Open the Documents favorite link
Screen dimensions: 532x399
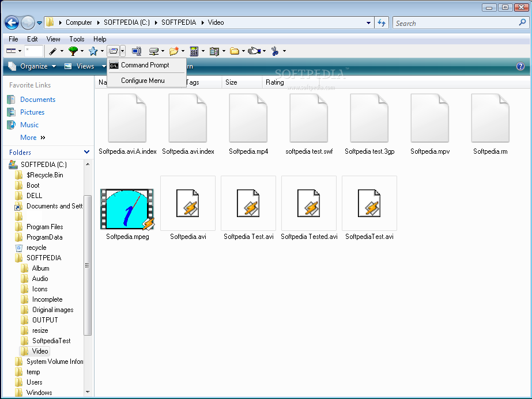point(37,100)
